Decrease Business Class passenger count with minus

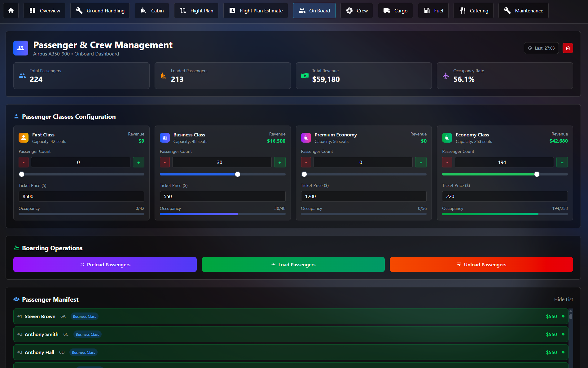[x=165, y=162]
